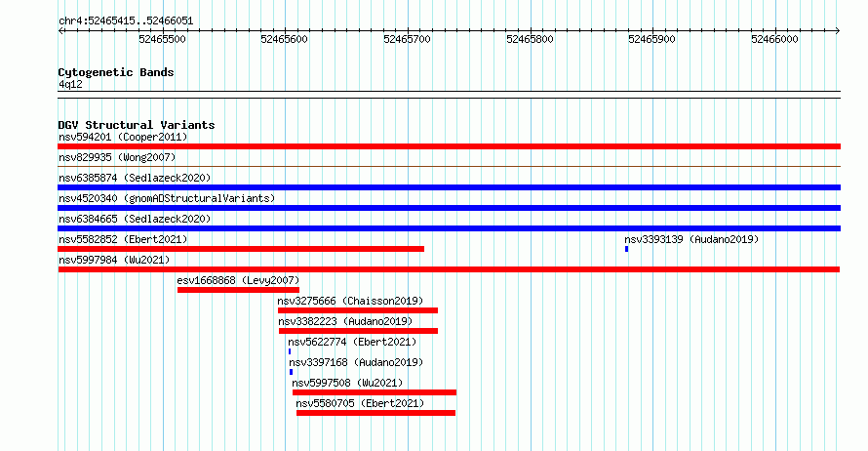Click ruler position 52465800
Screen dimensions: 868x451
click(x=530, y=39)
